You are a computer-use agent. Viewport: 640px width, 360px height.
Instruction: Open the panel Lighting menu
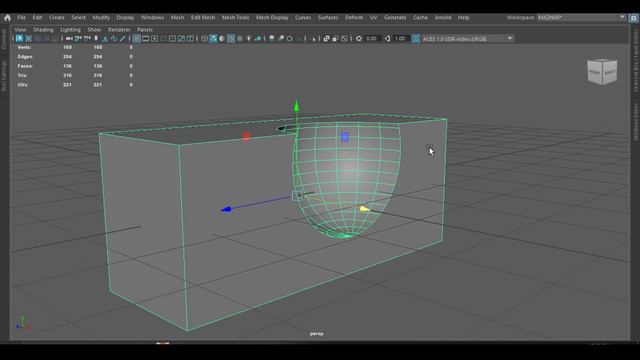click(x=70, y=30)
